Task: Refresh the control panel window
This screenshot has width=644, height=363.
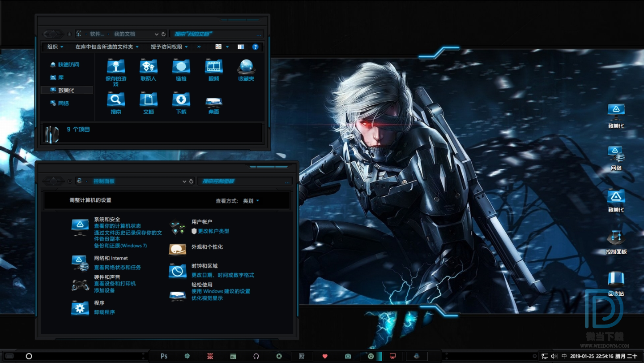Action: point(191,181)
